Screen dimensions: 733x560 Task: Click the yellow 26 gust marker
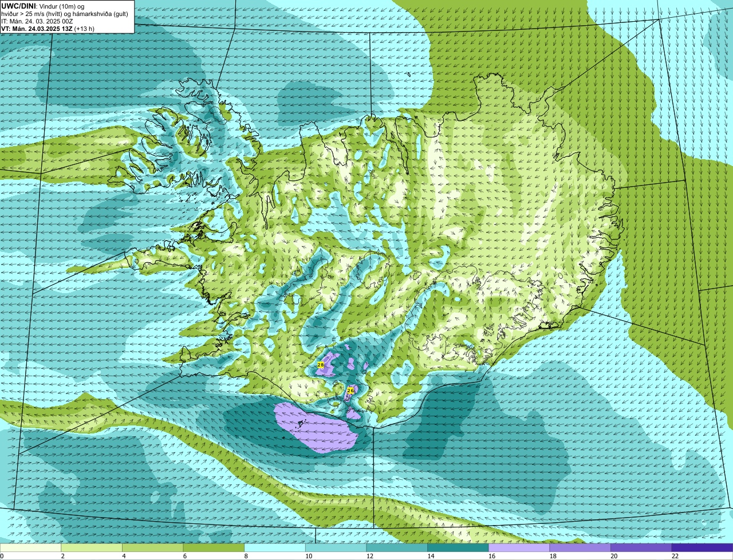tap(350, 390)
